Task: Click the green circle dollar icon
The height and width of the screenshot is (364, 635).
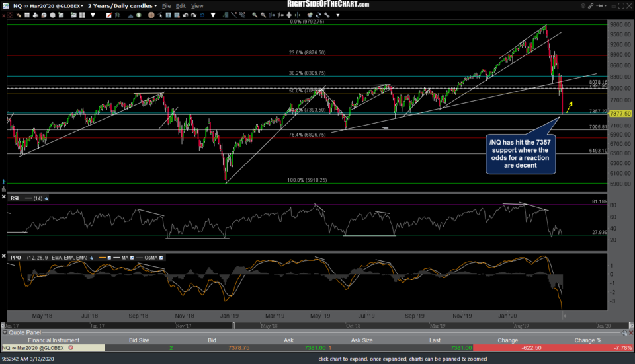Action: tap(138, 15)
